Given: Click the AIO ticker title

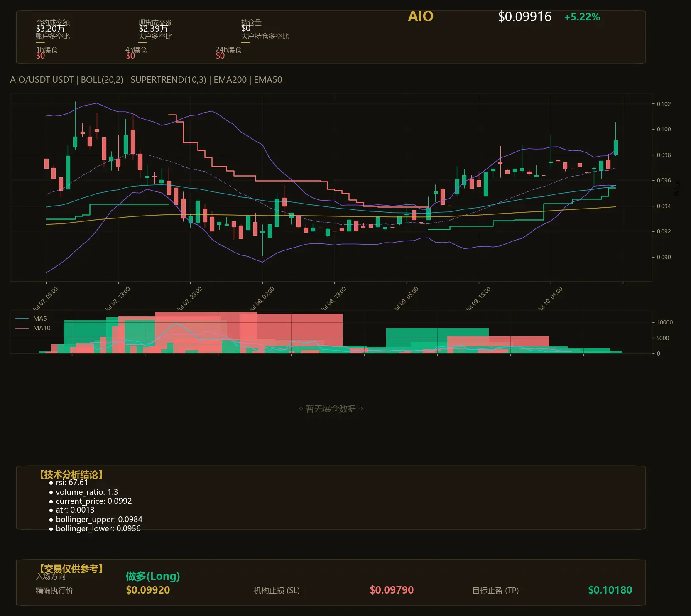Looking at the screenshot, I should (420, 16).
